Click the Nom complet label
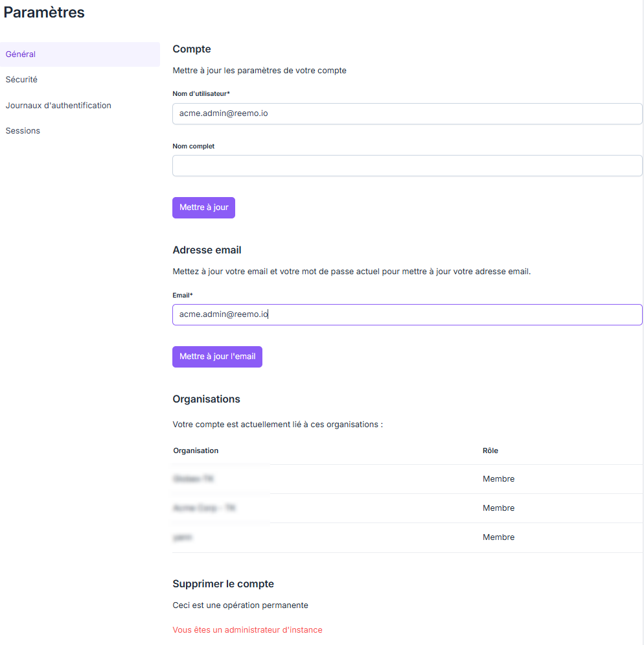This screenshot has height=645, width=644. tap(193, 147)
